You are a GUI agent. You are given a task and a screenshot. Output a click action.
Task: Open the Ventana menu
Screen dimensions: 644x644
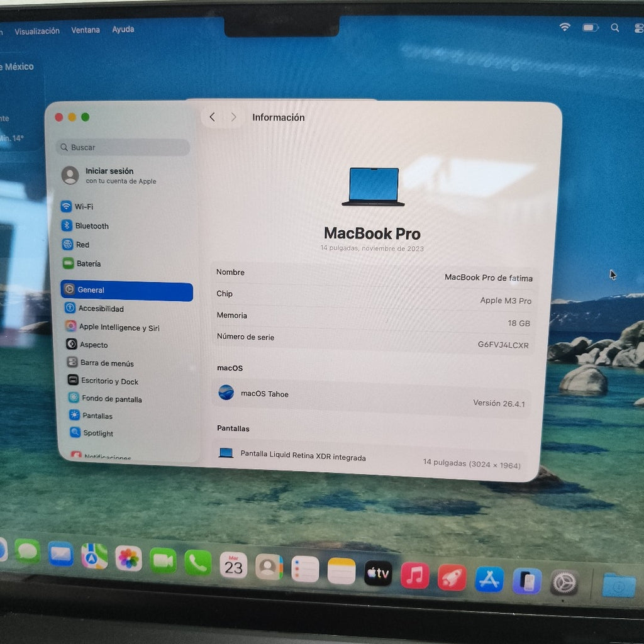pyautogui.click(x=86, y=30)
